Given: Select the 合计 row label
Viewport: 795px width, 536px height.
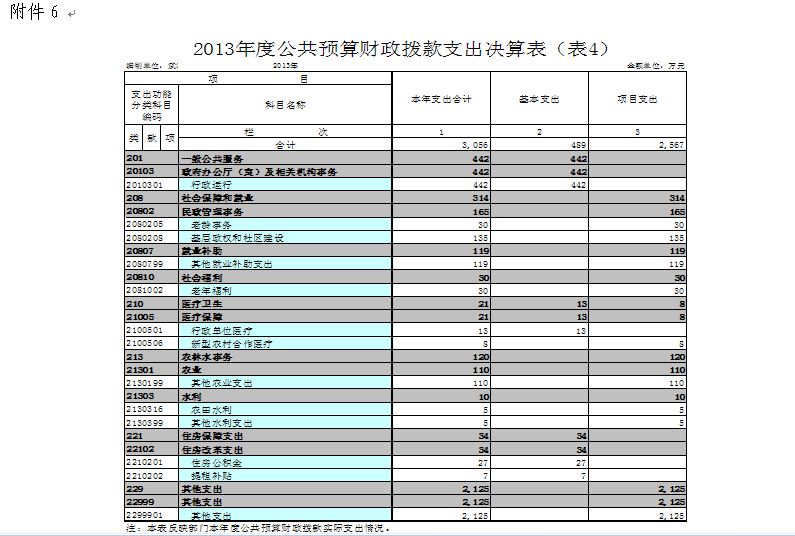Looking at the screenshot, I should (x=285, y=145).
